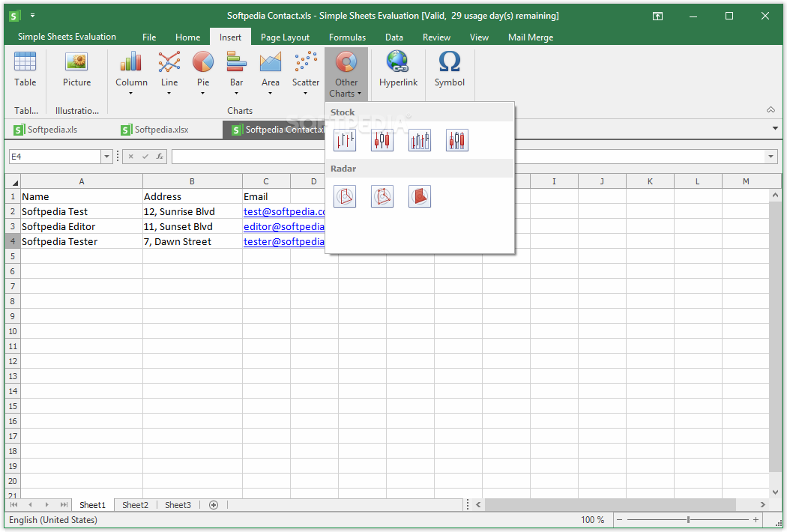The height and width of the screenshot is (532, 787).
Task: Click the horizontal scrollbar right arrow
Action: [x=763, y=505]
